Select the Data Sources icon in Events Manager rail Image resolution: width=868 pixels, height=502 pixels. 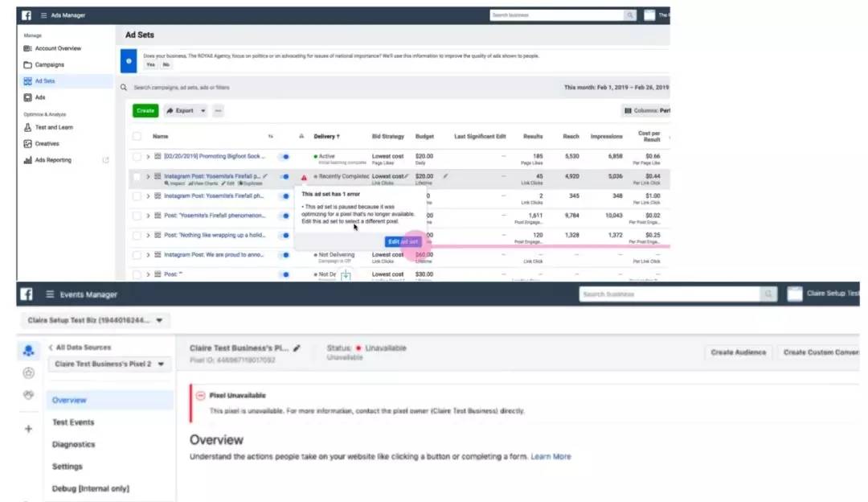pos(28,351)
